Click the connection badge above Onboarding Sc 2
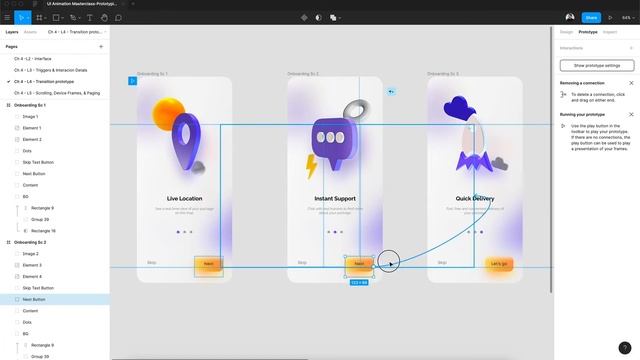 pyautogui.click(x=391, y=92)
